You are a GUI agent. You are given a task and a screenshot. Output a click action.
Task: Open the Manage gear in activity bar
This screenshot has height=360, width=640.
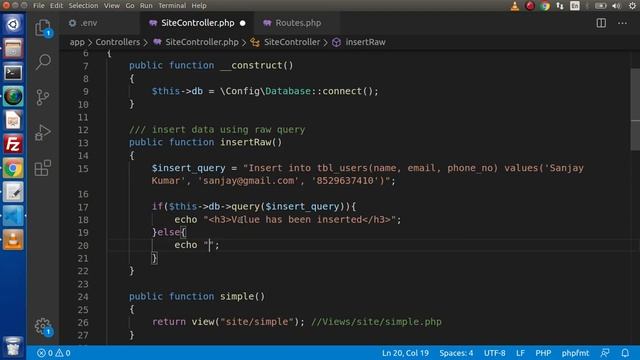(43, 327)
